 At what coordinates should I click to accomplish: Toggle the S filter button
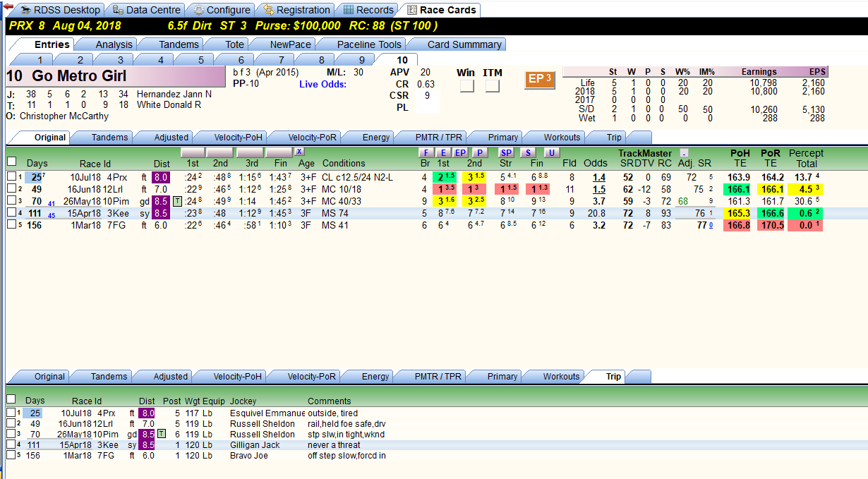point(529,152)
